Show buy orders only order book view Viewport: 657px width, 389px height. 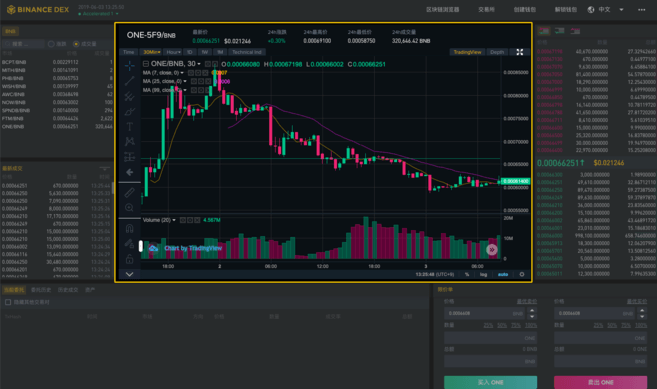click(x=559, y=31)
